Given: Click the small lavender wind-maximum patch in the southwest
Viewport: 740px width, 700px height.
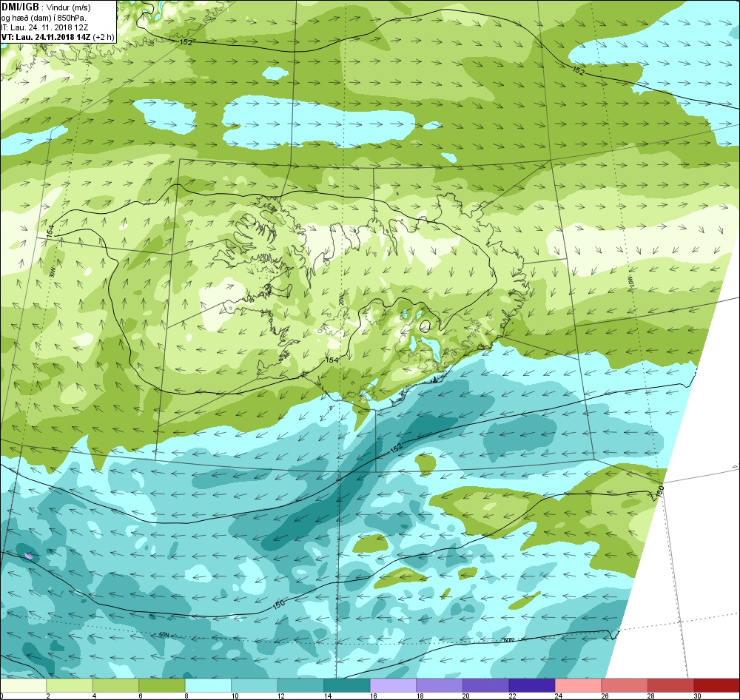Looking at the screenshot, I should tap(28, 556).
